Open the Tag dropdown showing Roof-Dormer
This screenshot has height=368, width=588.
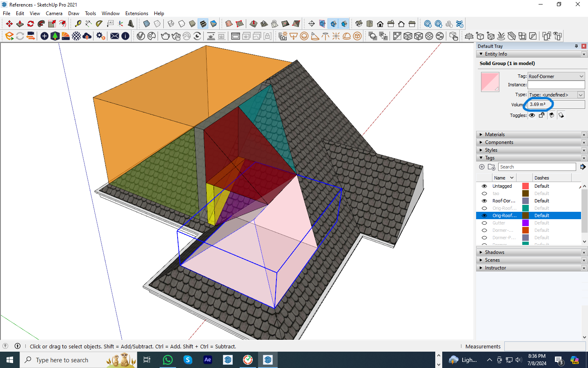[556, 76]
